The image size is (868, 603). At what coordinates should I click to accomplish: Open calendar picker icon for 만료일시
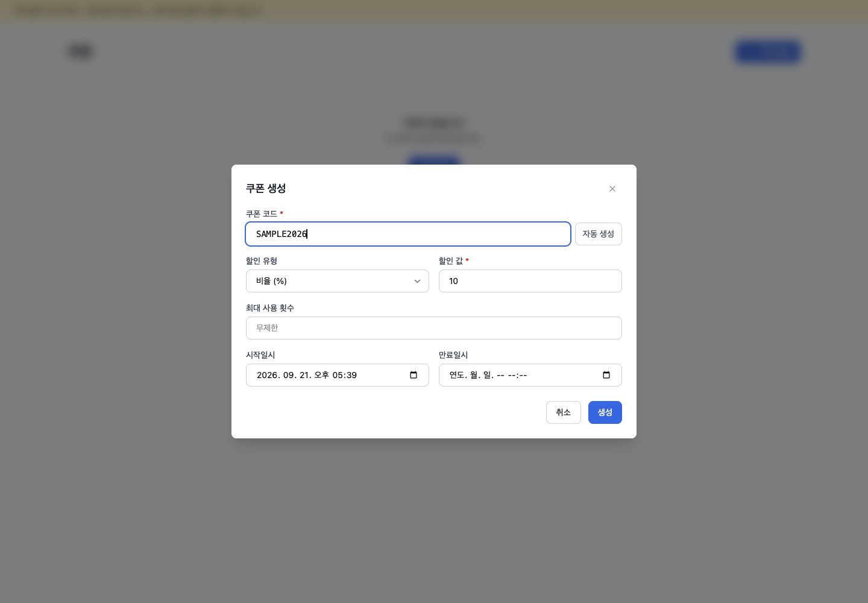[x=606, y=375]
